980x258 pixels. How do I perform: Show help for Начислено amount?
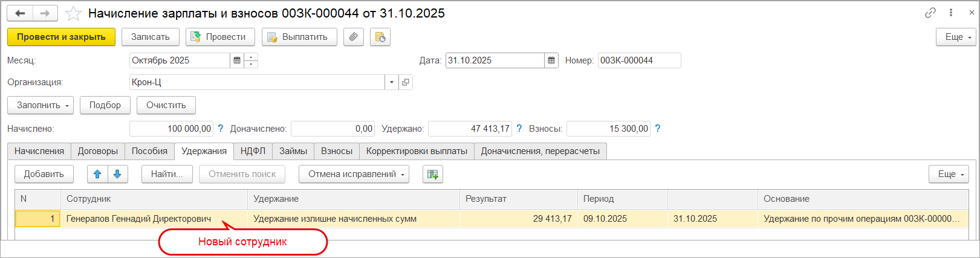click(x=221, y=129)
